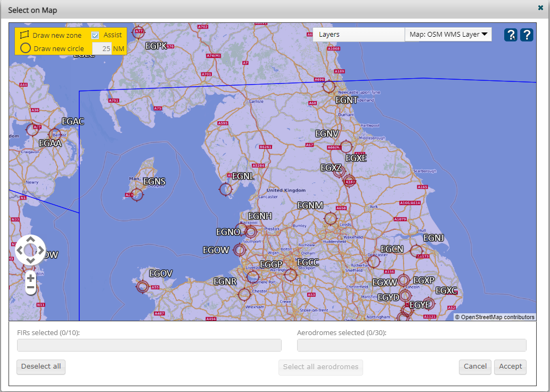Select the EGGP aerodrome marker near Liverpool
Viewport: 550px width, 392px height.
pyautogui.click(x=252, y=277)
